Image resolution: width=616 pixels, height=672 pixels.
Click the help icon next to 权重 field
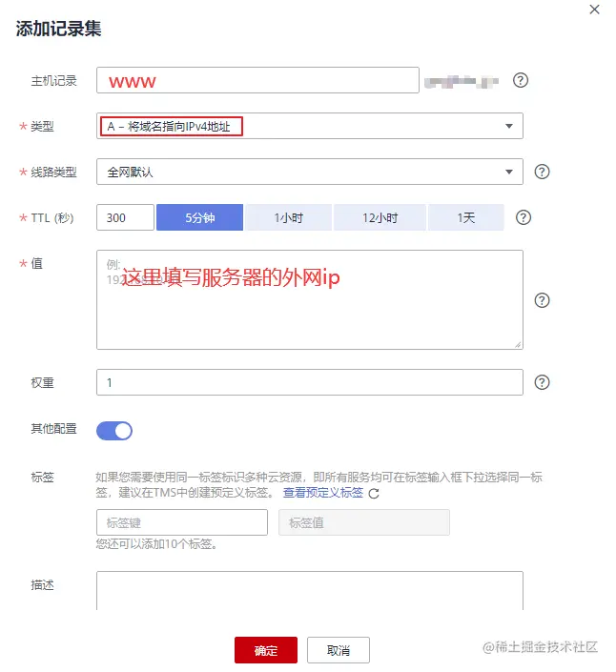[x=542, y=382]
